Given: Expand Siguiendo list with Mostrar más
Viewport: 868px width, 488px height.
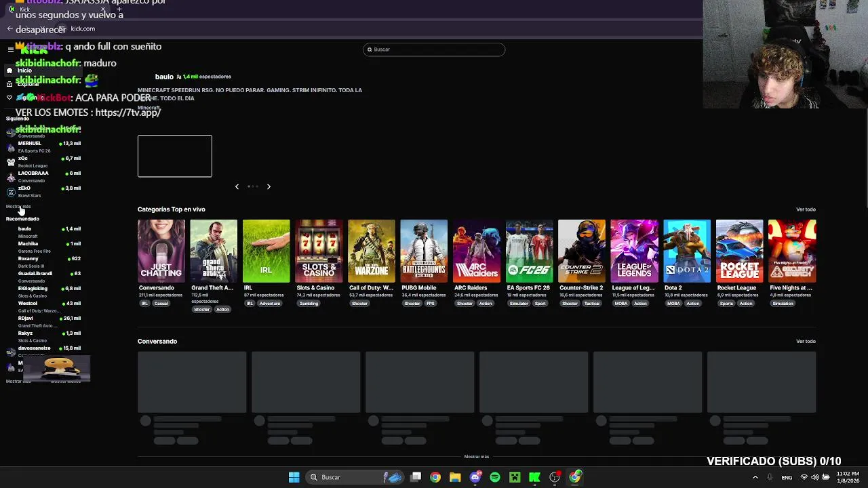Looking at the screenshot, I should [x=18, y=207].
